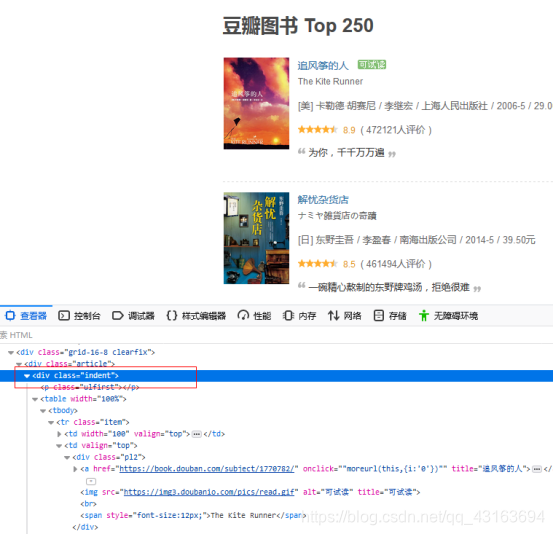The image size is (554, 535).
Task: Expand the anchor href node
Action: (x=75, y=469)
